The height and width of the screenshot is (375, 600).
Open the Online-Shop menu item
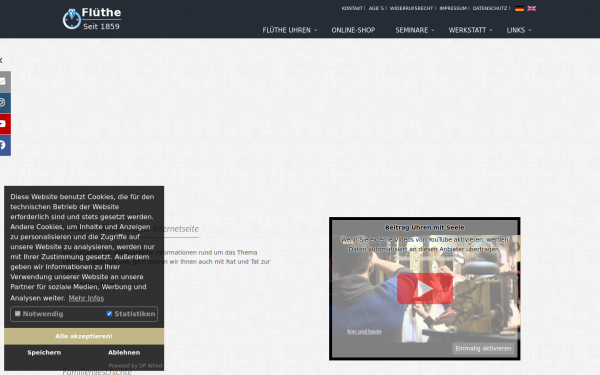point(353,30)
